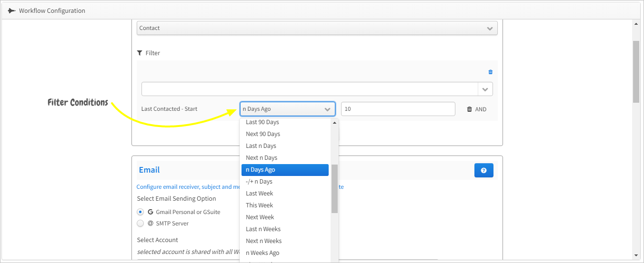Collapse the n Days Ago condition dropdown
The width and height of the screenshot is (644, 263).
(288, 109)
